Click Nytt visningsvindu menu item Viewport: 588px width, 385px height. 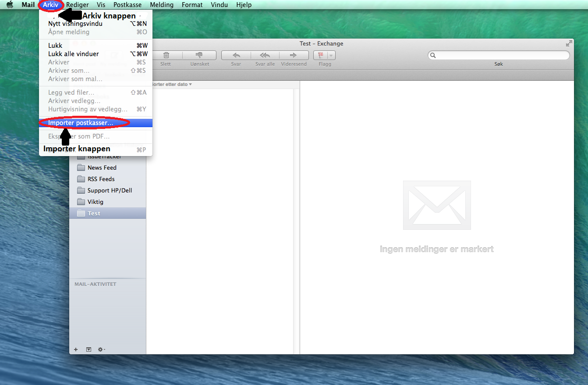pos(75,24)
